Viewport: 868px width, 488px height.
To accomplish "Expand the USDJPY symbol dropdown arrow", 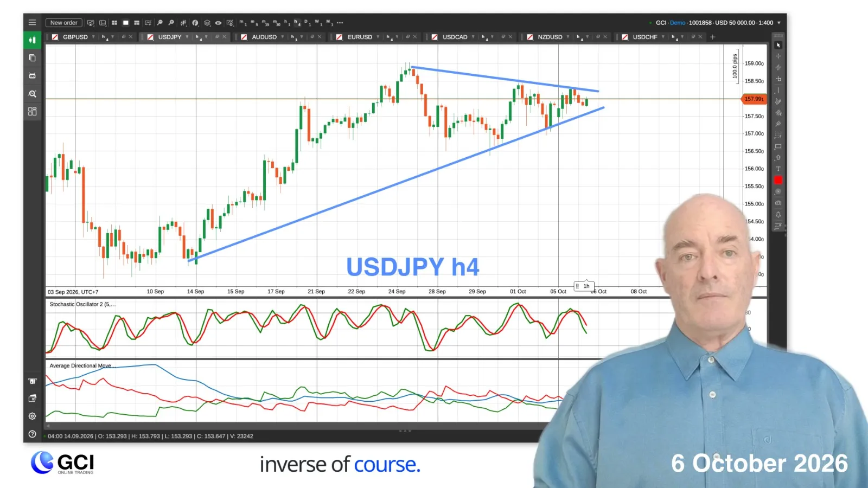I will pyautogui.click(x=187, y=37).
